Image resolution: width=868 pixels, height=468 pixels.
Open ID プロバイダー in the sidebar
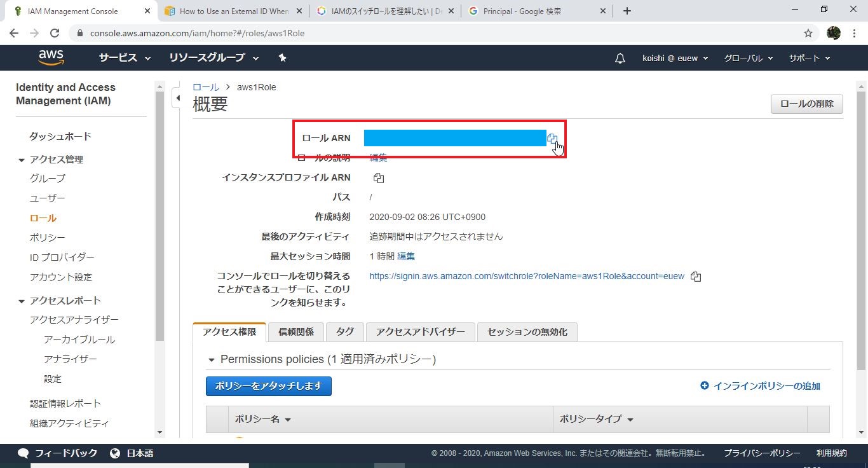point(62,258)
